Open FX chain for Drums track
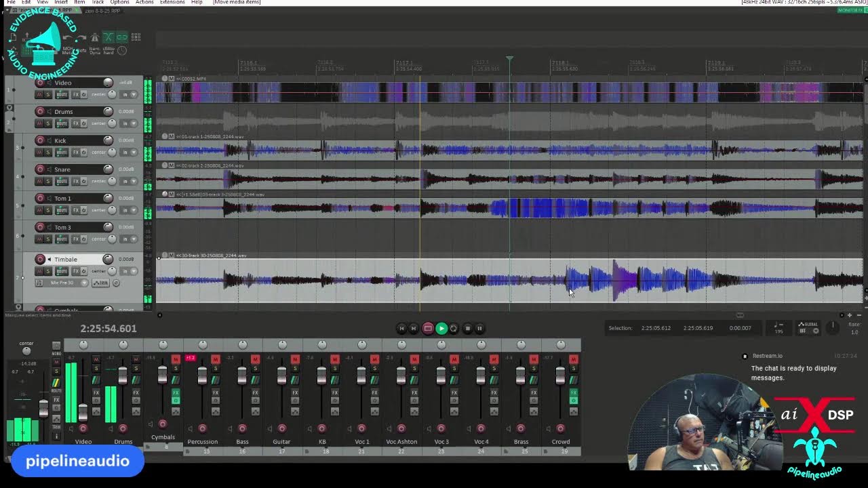This screenshot has width=868, height=488. pyautogui.click(x=75, y=123)
